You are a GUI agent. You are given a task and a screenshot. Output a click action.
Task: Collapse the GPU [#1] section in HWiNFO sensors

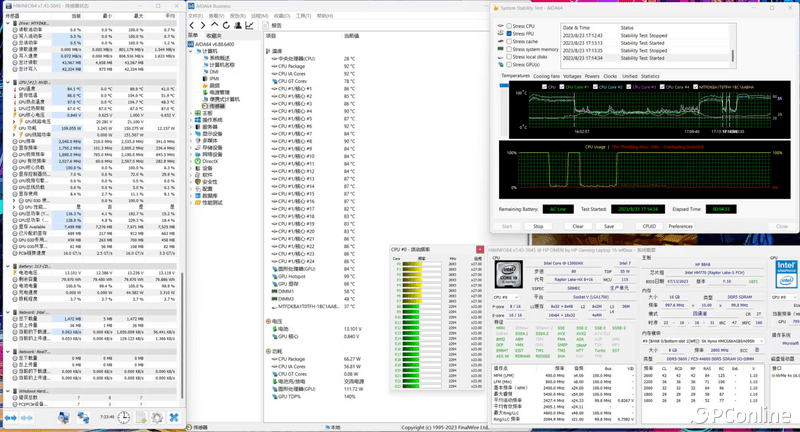(x=8, y=82)
